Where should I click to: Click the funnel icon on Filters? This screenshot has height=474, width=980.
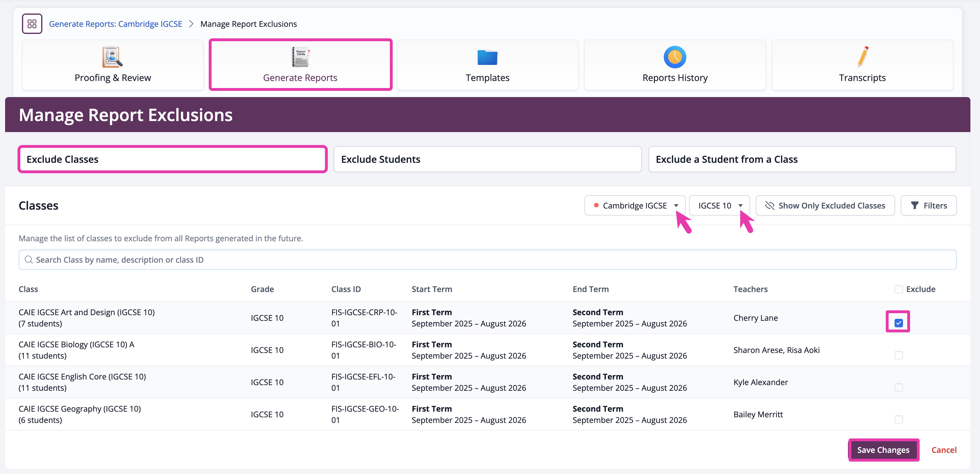(915, 205)
